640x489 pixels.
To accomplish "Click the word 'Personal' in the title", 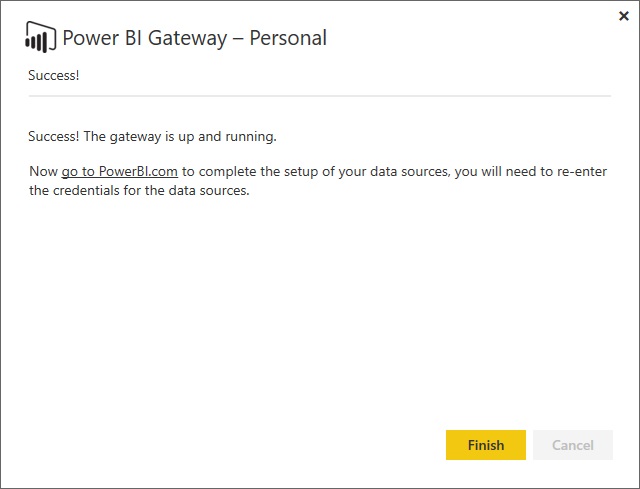I will click(287, 38).
